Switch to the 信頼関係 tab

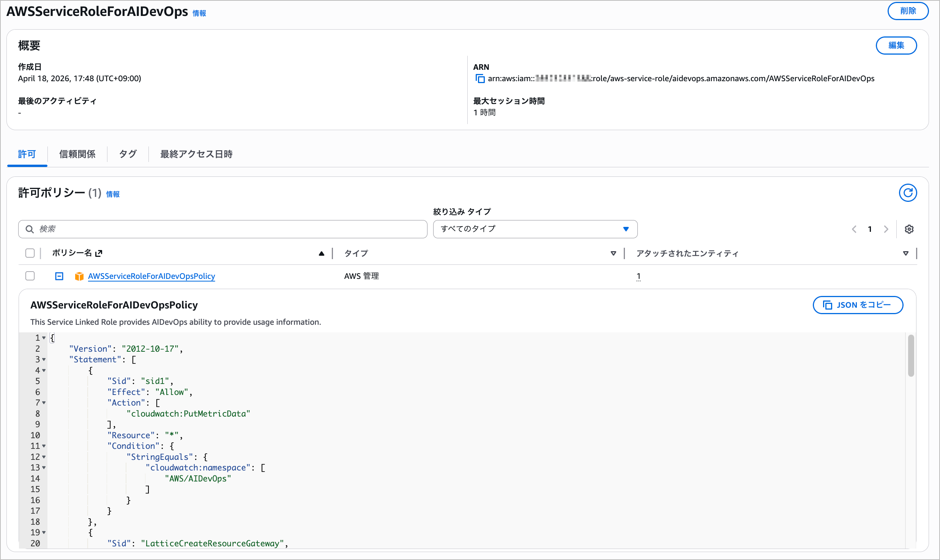[x=77, y=154]
